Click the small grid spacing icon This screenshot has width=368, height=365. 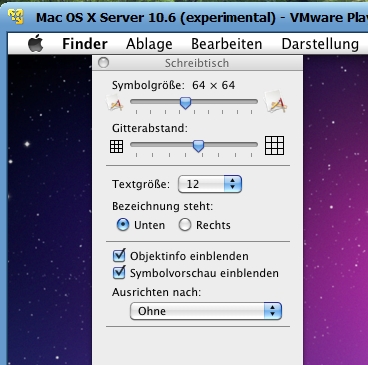click(x=116, y=146)
